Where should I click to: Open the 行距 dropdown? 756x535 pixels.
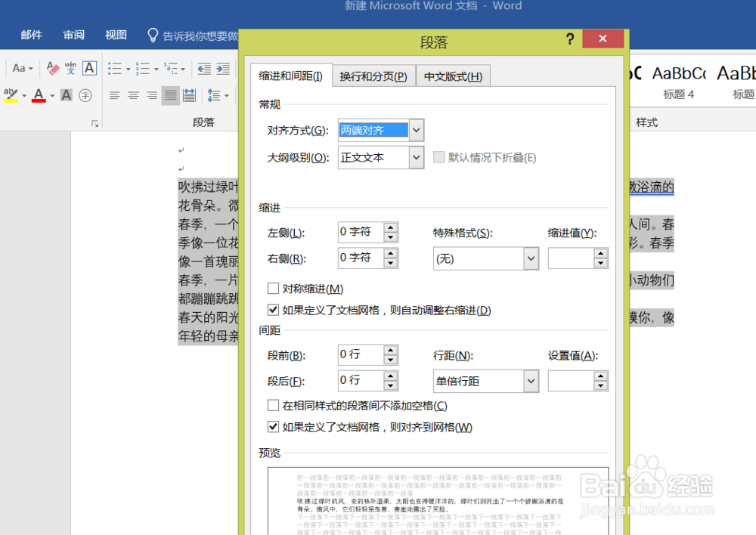click(x=531, y=382)
